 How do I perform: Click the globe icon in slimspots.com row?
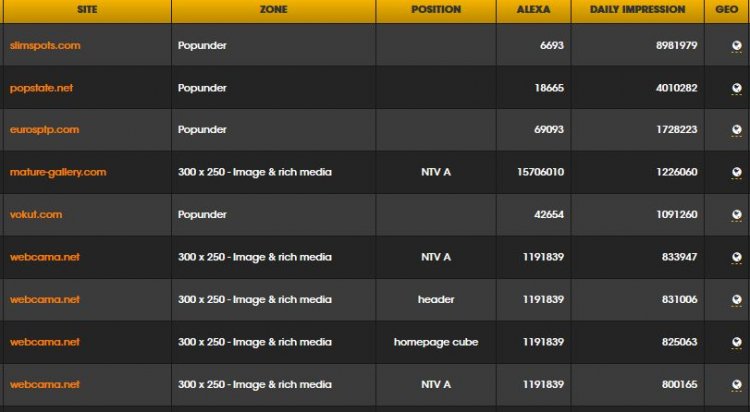(737, 45)
